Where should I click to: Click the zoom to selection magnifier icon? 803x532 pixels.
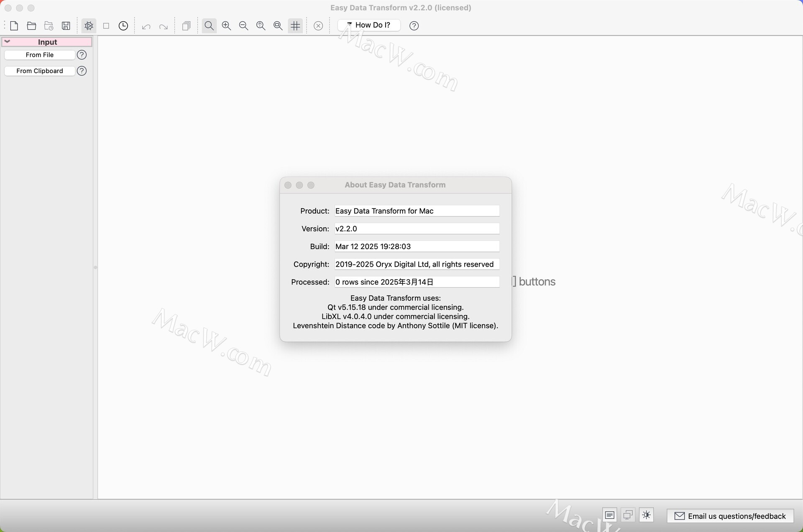pos(278,26)
